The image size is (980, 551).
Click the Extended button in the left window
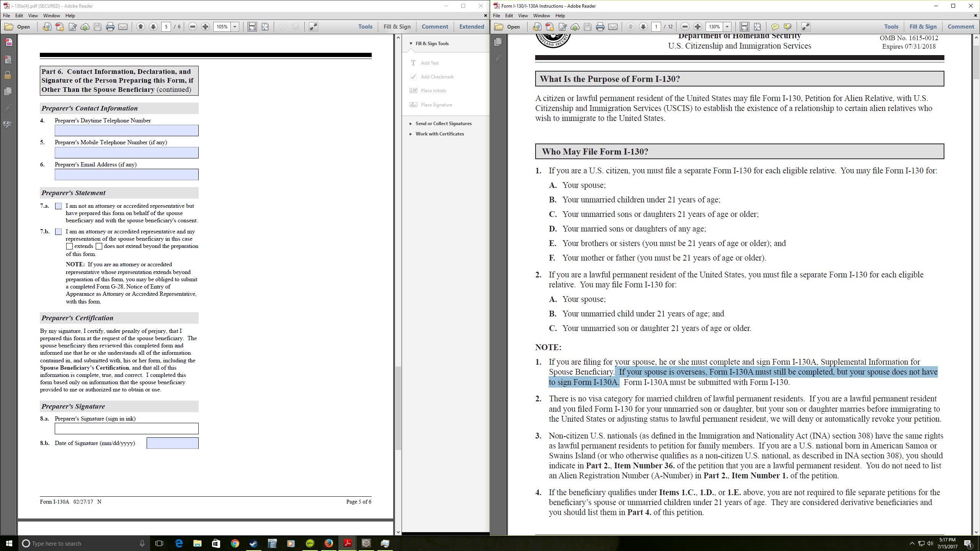(x=472, y=27)
